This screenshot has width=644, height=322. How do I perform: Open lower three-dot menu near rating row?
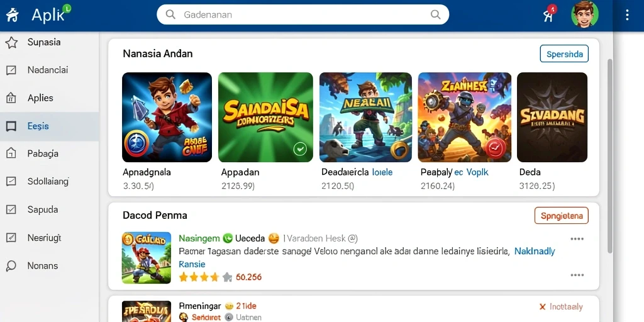pyautogui.click(x=577, y=275)
